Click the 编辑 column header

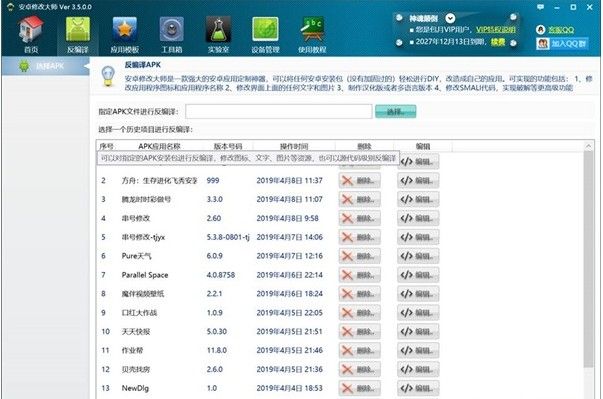point(423,146)
